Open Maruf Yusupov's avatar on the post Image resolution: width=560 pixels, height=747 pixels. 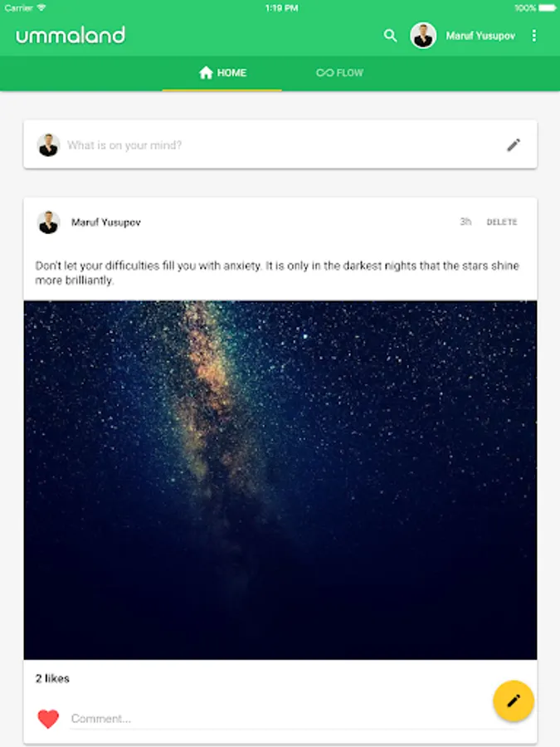(48, 222)
